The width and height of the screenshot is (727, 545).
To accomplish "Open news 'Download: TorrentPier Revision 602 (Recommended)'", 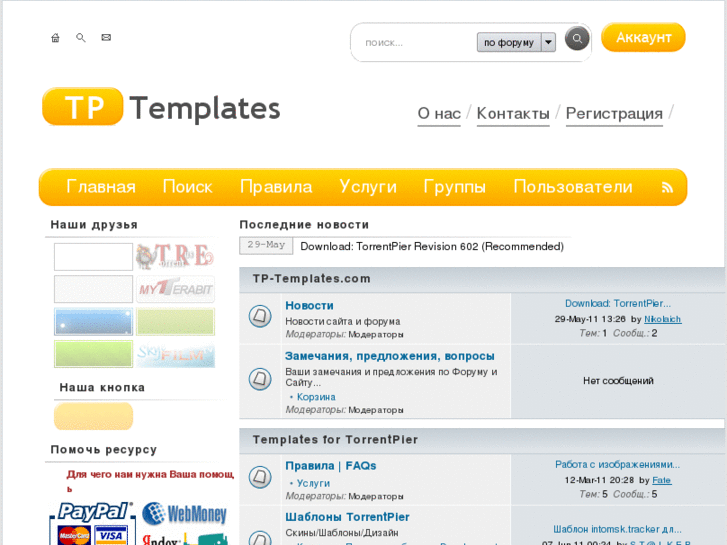I will [x=432, y=246].
